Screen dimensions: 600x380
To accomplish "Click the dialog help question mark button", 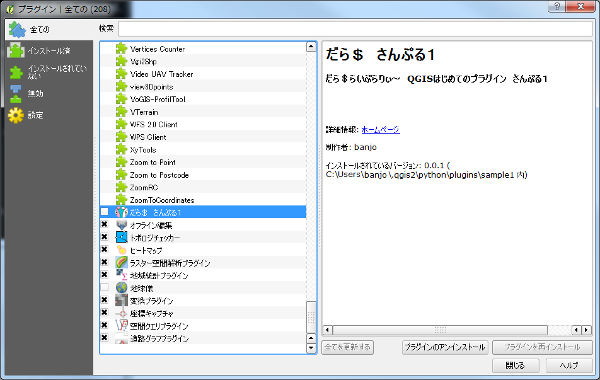I will pyautogui.click(x=557, y=7).
